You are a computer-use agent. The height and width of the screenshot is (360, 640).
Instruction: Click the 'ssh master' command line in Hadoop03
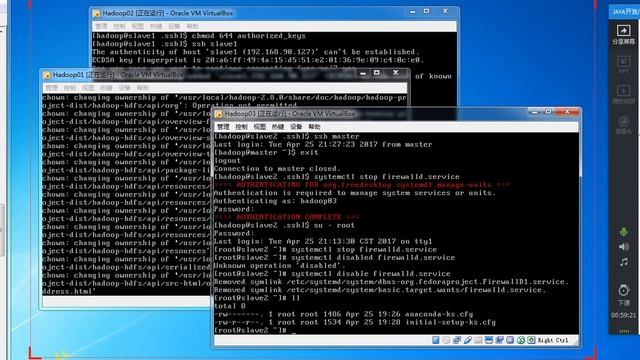pos(287,136)
